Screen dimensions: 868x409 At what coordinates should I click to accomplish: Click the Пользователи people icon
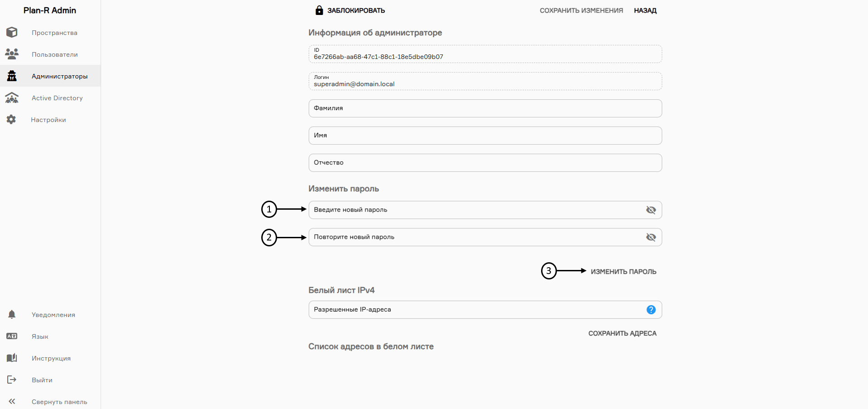point(12,54)
